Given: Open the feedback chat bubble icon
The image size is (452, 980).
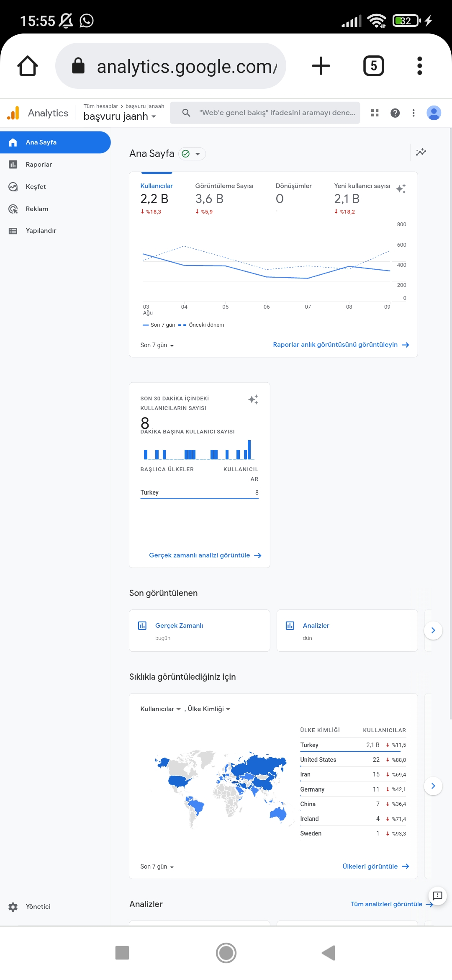Looking at the screenshot, I should (437, 896).
